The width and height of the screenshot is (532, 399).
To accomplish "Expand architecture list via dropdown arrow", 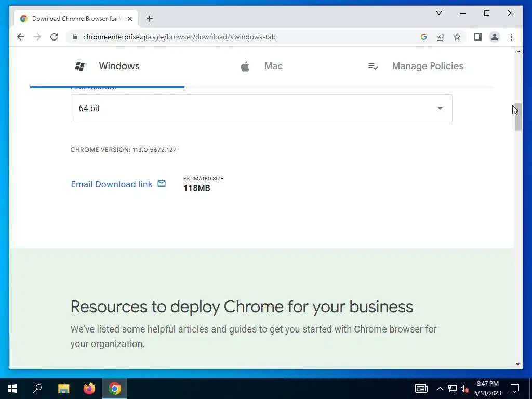I will (440, 108).
